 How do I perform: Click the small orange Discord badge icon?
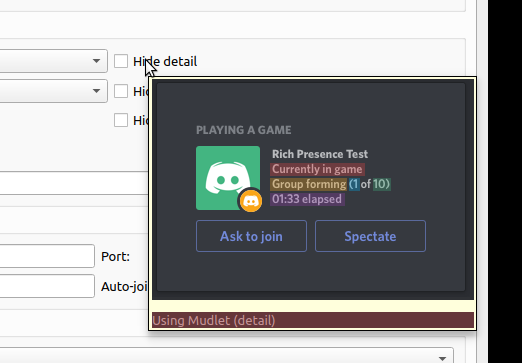251,201
